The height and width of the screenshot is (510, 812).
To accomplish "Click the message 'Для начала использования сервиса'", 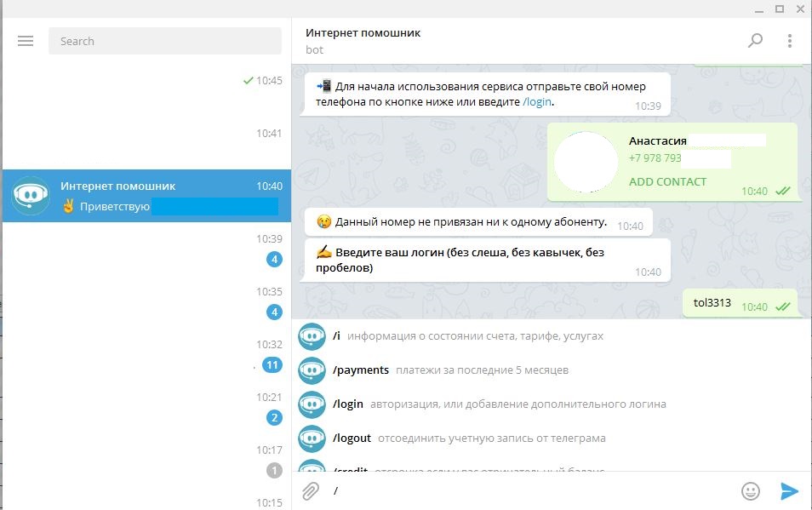I will (487, 95).
